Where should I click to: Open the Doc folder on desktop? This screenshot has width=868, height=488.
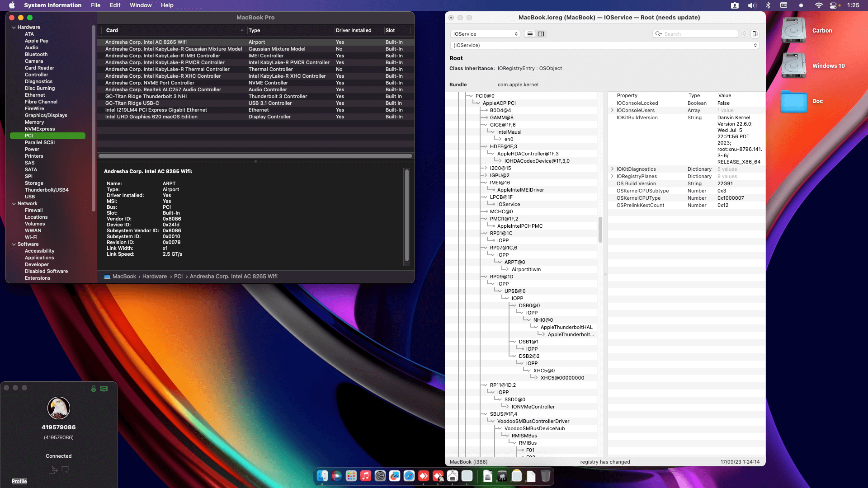[x=794, y=101]
